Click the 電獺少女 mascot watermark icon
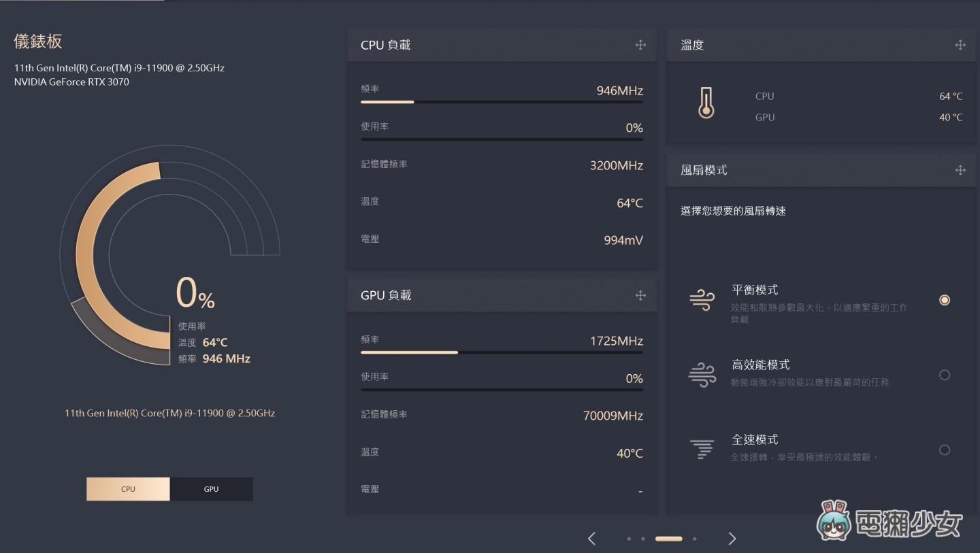The width and height of the screenshot is (980, 553). tap(835, 521)
